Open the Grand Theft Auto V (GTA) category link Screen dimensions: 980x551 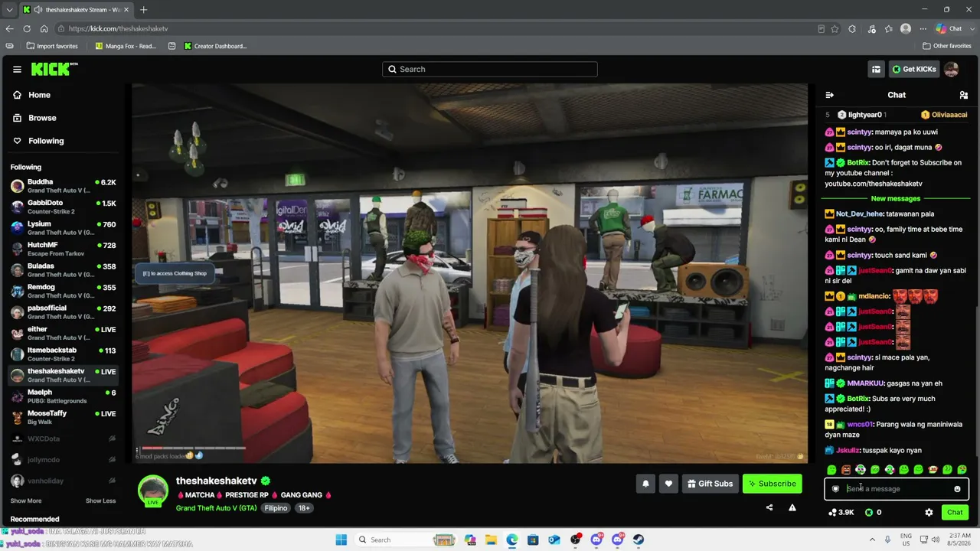tap(217, 508)
